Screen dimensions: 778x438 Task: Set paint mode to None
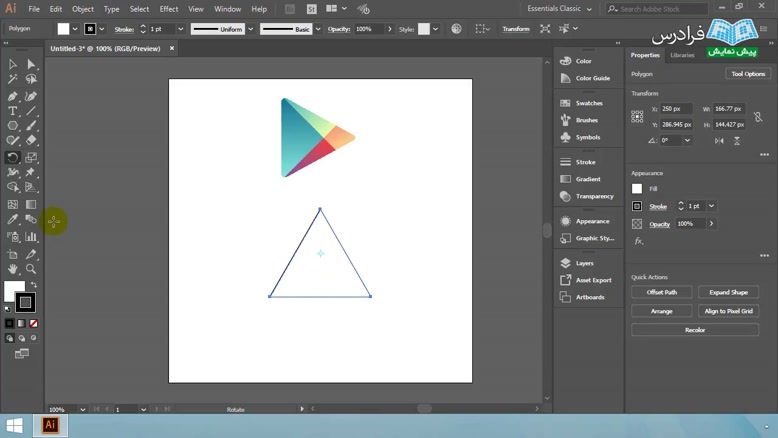[33, 323]
